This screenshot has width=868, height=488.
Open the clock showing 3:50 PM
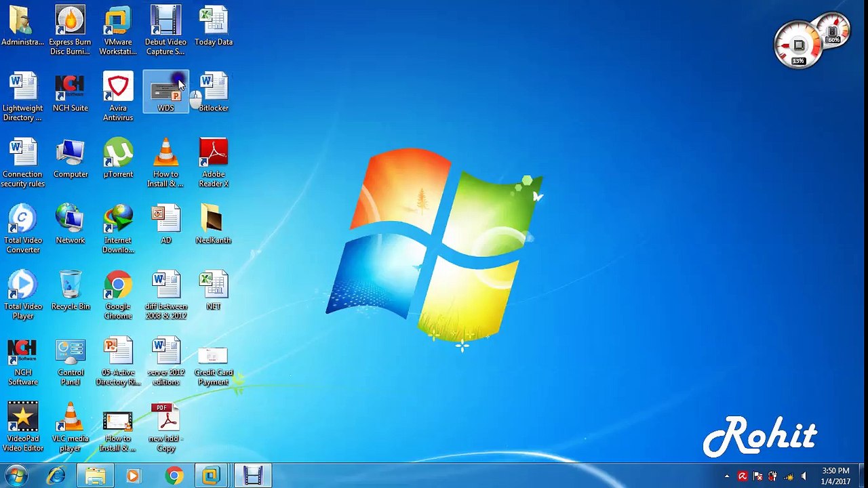(x=835, y=476)
